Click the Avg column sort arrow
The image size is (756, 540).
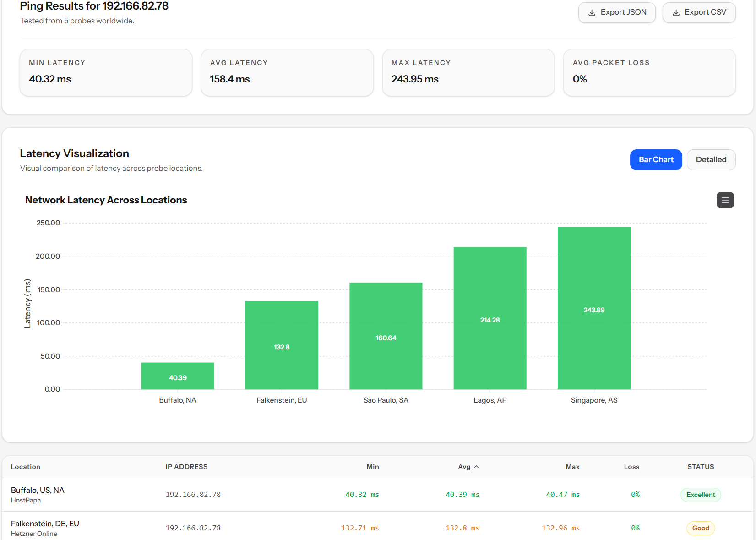pos(476,467)
